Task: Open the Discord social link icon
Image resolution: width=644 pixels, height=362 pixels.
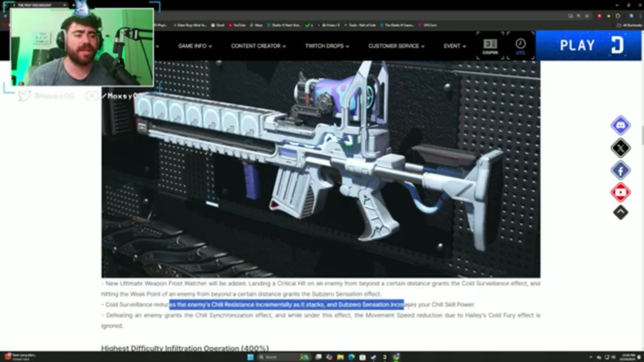Action: pyautogui.click(x=620, y=125)
